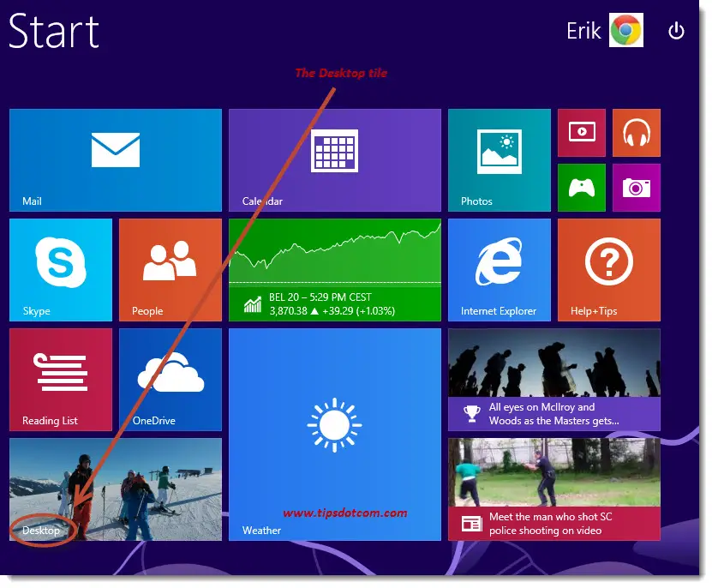The image size is (712, 588).
Task: Open the News tile about SC police shooting
Action: tap(554, 489)
